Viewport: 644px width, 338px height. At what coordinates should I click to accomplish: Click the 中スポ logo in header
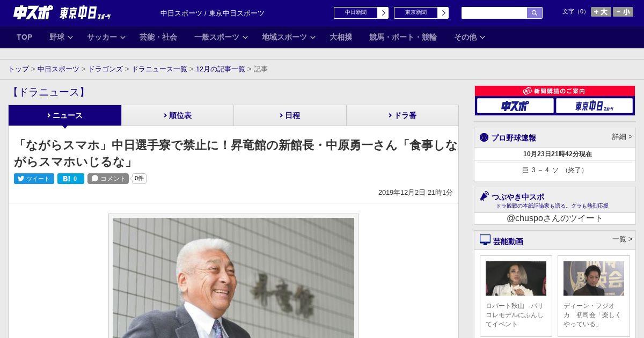click(33, 12)
